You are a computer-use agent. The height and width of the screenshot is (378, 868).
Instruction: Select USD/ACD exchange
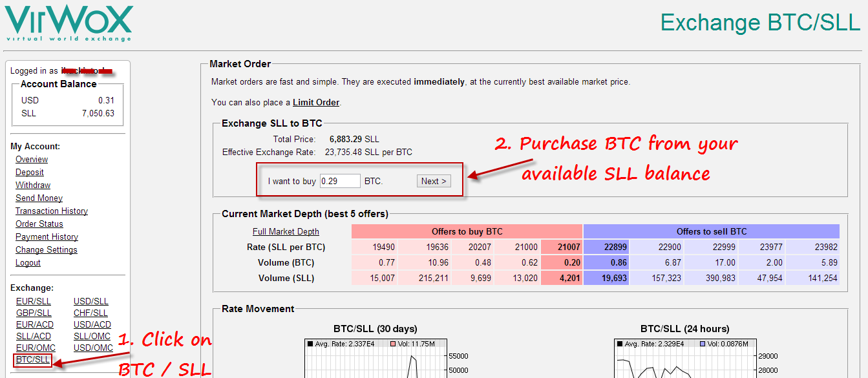[92, 325]
